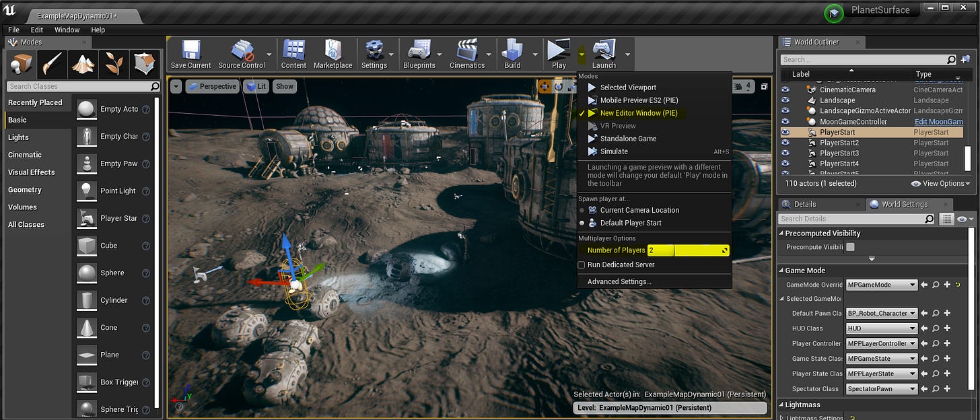Screen dimensions: 980x420
Task: Click the Search Details input field
Action: pos(857,219)
